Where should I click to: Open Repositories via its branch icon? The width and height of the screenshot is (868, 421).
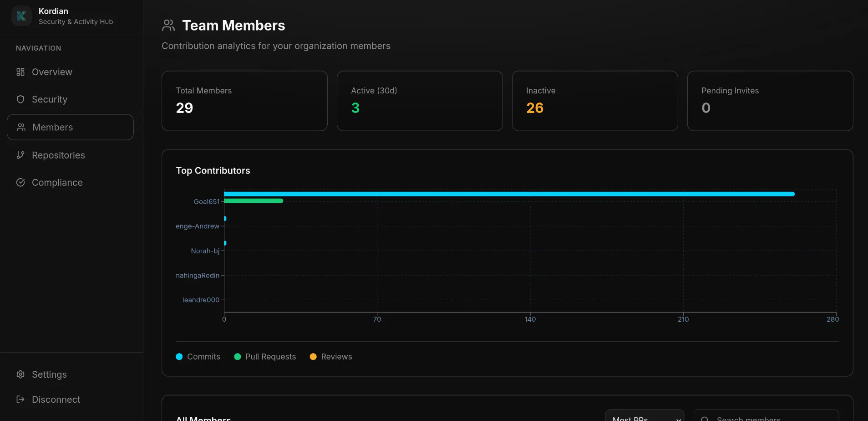click(x=20, y=155)
